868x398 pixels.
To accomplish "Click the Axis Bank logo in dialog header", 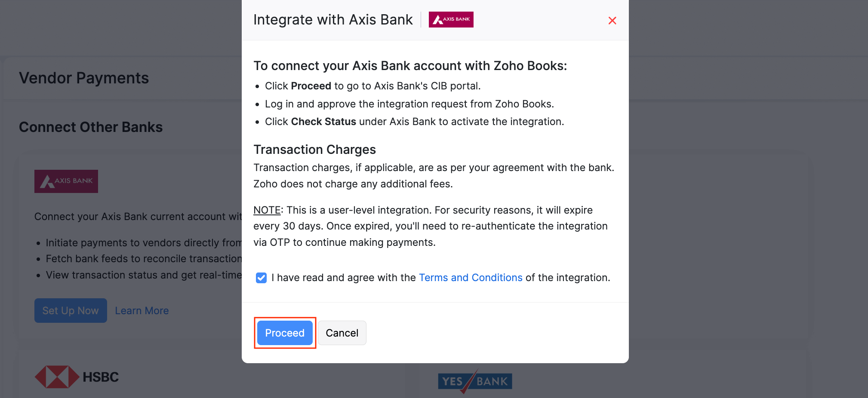I will pos(451,19).
